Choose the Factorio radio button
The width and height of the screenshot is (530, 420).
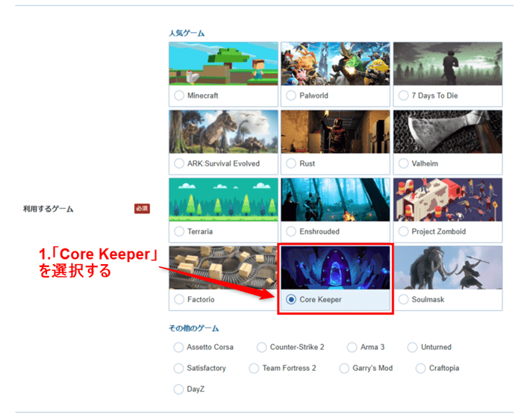[179, 299]
